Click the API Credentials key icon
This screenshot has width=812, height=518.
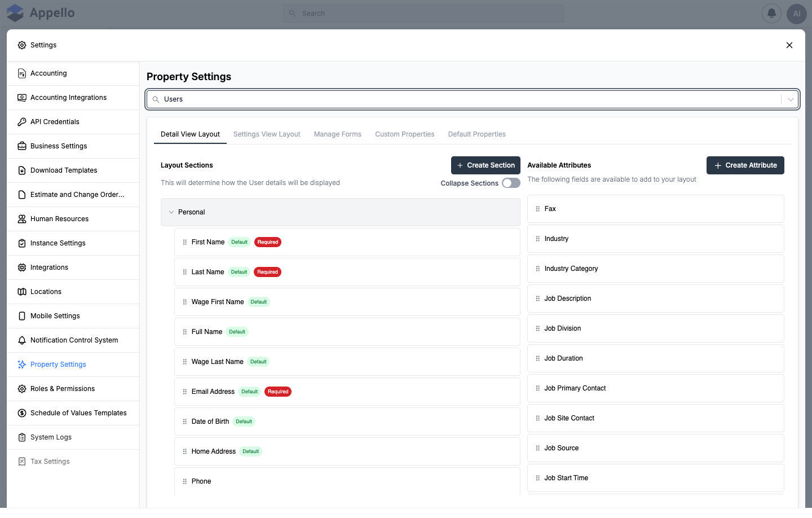22,122
